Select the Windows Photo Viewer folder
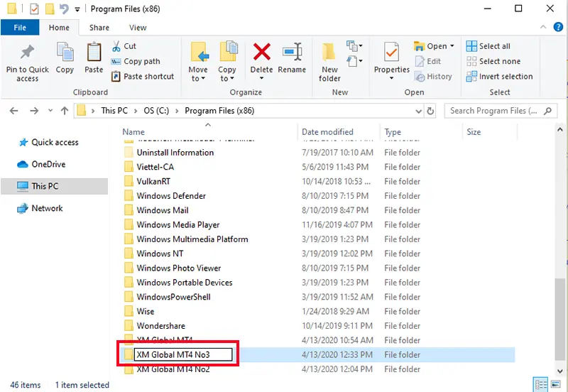Image resolution: width=568 pixels, height=392 pixels. pyautogui.click(x=179, y=268)
